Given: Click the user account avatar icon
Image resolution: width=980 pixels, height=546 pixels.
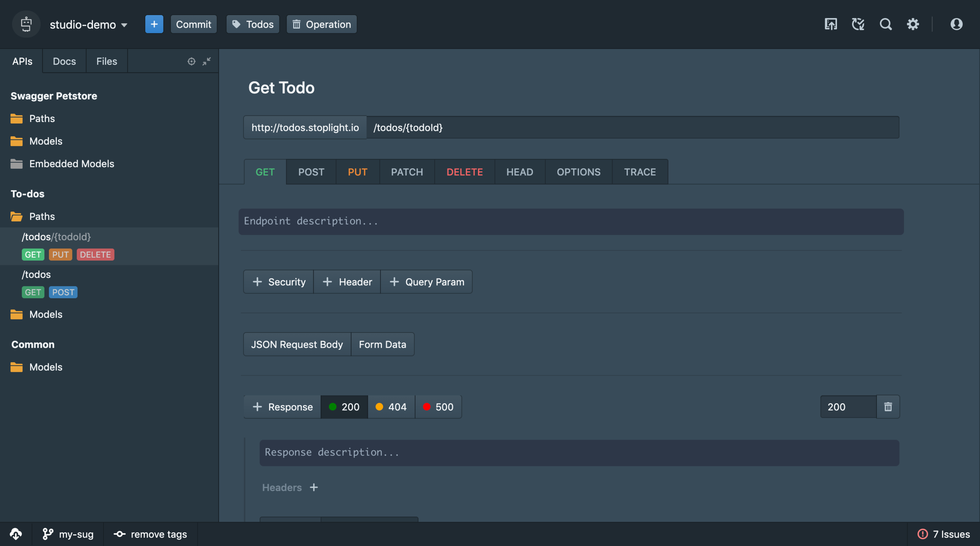Looking at the screenshot, I should tap(956, 24).
